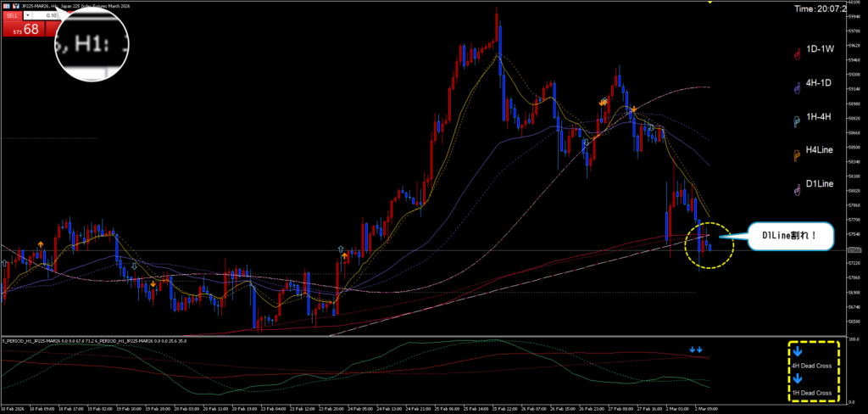Click the 1H Dead Cross label
Screen dimensions: 868x414
(813, 393)
